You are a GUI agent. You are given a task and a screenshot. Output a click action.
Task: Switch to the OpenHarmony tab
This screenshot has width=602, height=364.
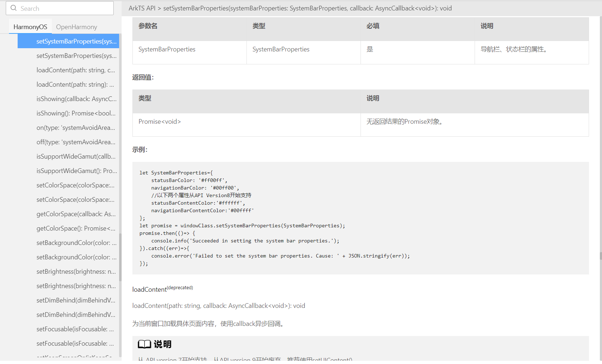click(x=77, y=27)
